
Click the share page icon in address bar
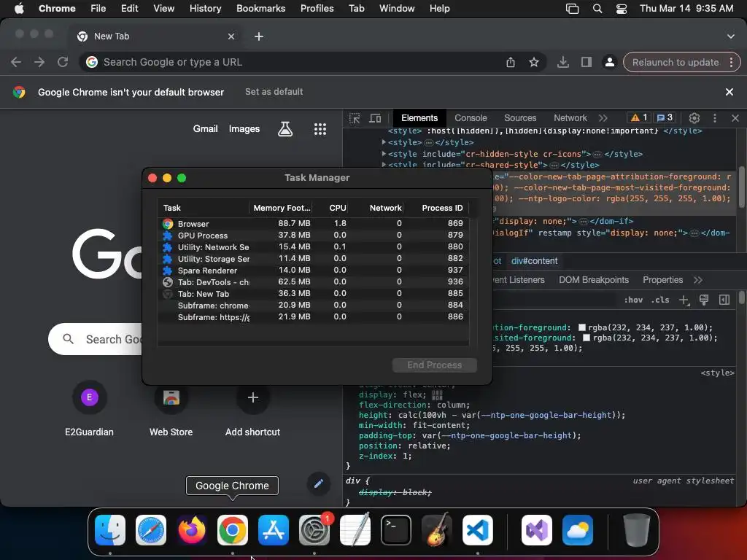pos(510,63)
